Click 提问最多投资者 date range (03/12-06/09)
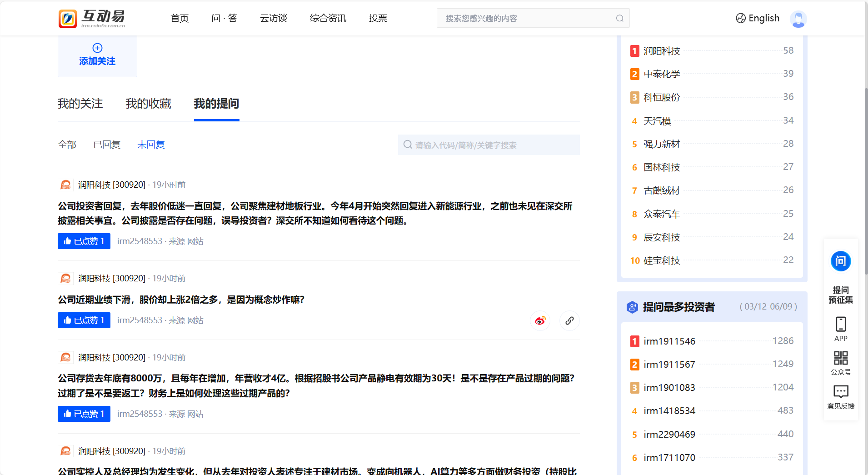This screenshot has height=475, width=868. pyautogui.click(x=768, y=307)
